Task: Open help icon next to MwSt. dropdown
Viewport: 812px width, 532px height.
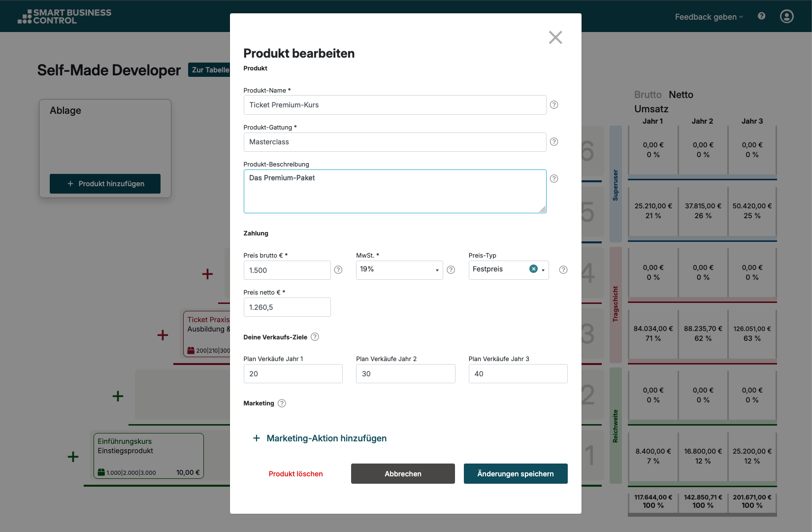Action: (451, 270)
